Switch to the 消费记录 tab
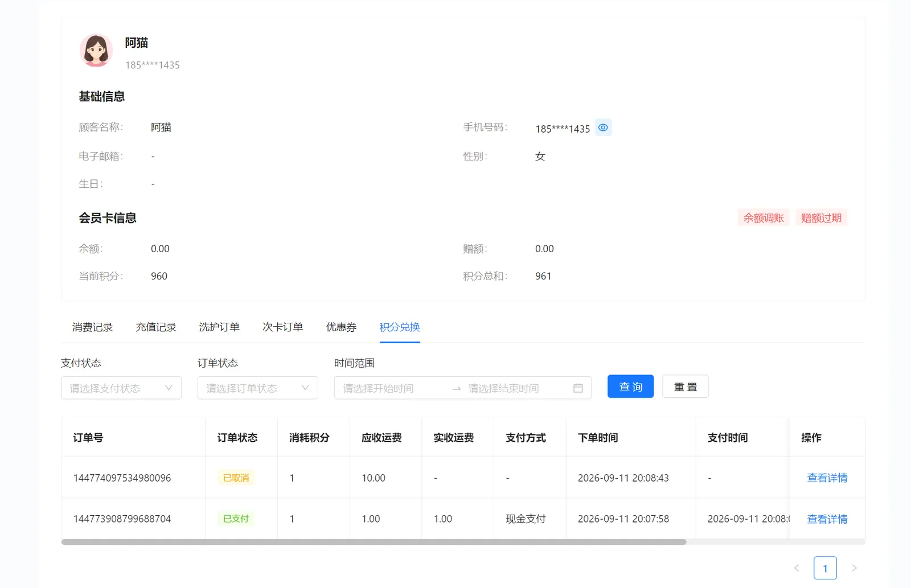The height and width of the screenshot is (588, 911). click(x=92, y=327)
